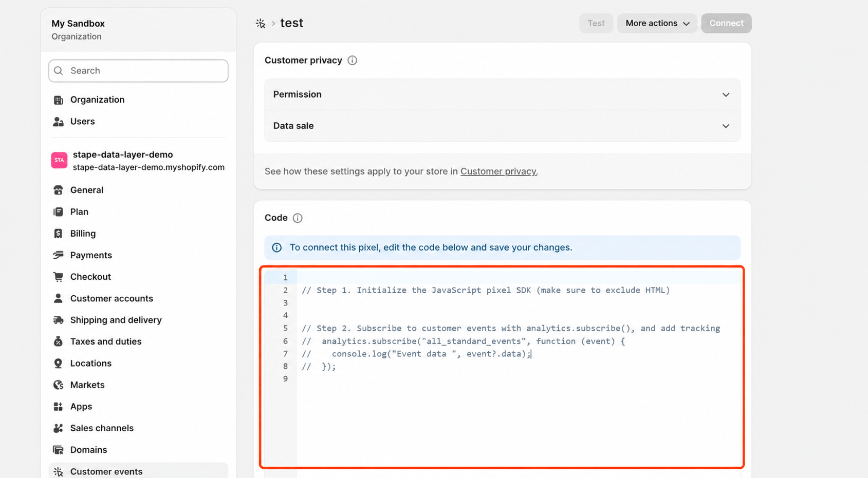Viewport: 868px width, 478px height.
Task: Click the General store icon
Action: click(x=58, y=190)
